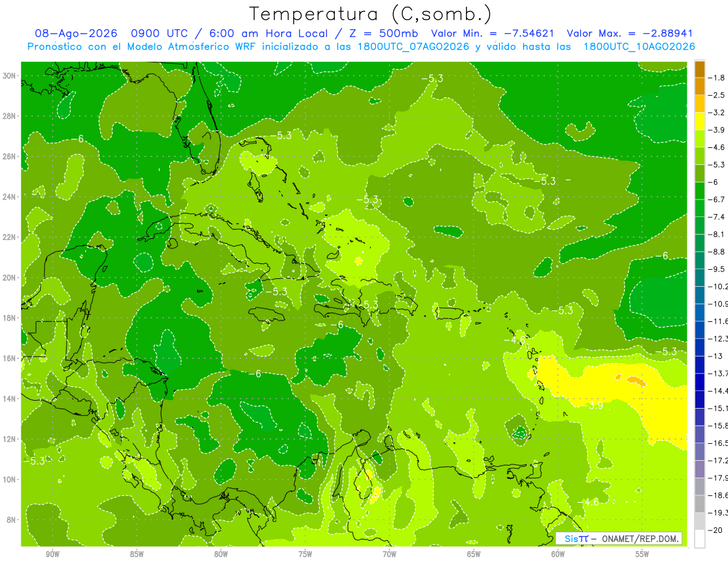Click the 8N latitude axis label
The height and width of the screenshot is (562, 728).
[11, 520]
